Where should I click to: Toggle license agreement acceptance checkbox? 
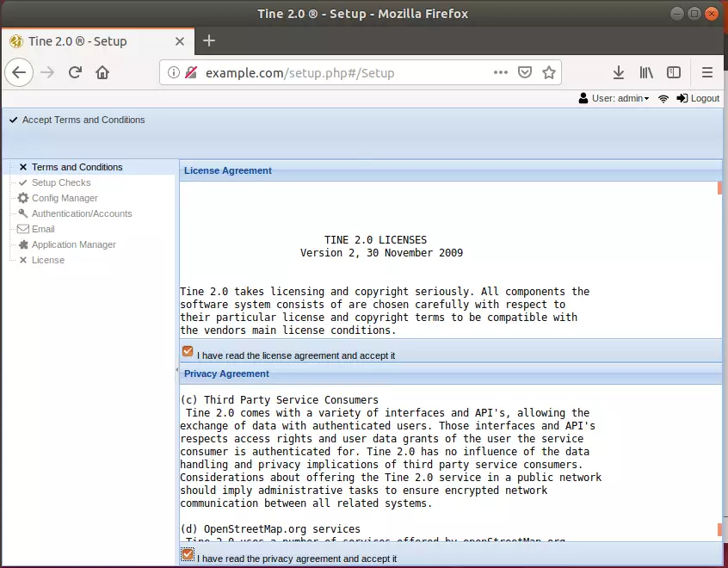click(188, 351)
